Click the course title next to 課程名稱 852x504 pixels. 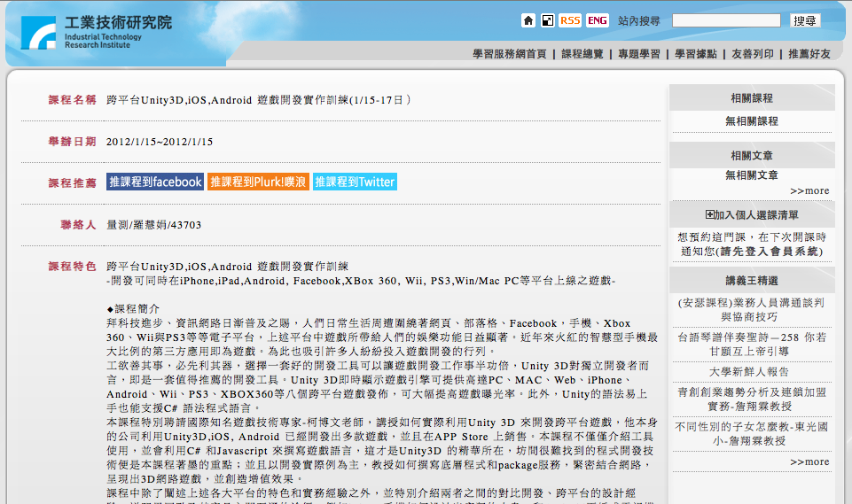259,100
